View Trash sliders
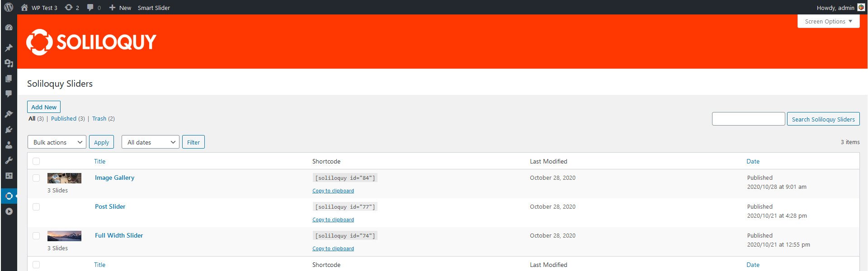Viewport: 868px width, 271px height. click(x=99, y=119)
